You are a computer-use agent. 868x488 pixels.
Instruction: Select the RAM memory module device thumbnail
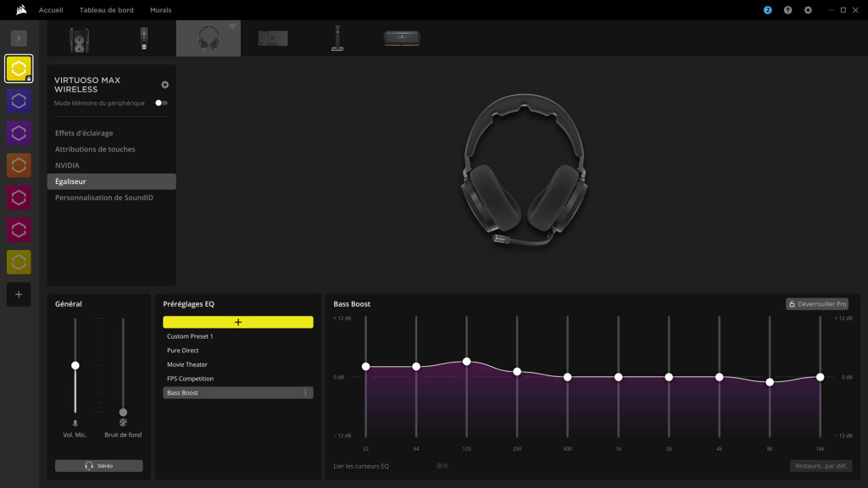coord(402,38)
